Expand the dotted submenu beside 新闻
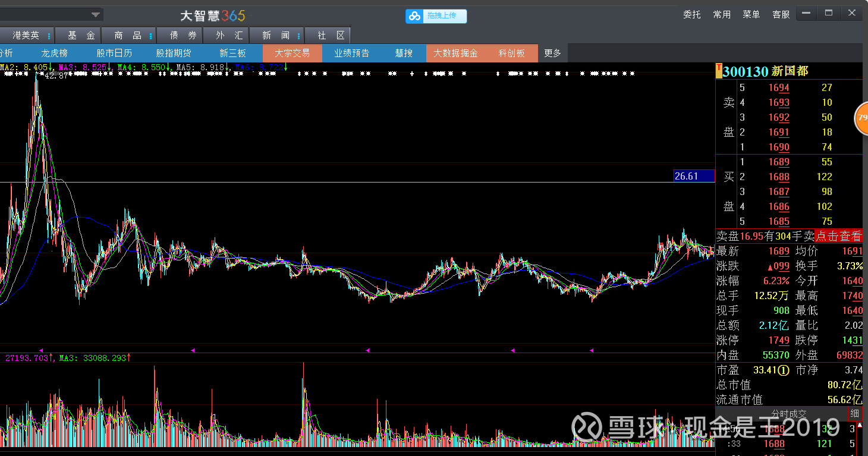 pos(298,36)
